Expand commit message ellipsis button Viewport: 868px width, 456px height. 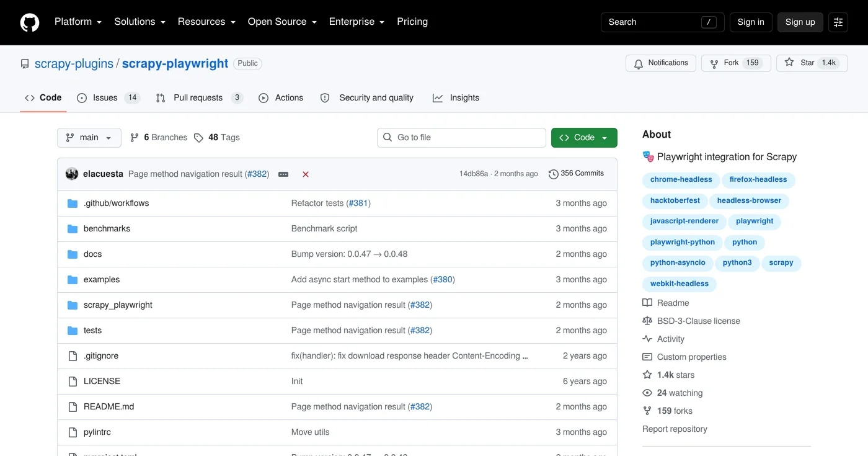click(x=283, y=174)
